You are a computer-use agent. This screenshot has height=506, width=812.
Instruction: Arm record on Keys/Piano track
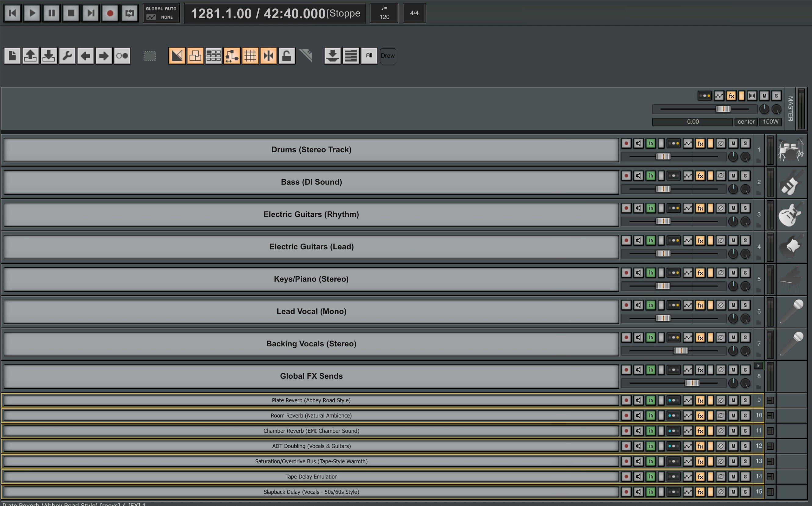click(x=626, y=273)
